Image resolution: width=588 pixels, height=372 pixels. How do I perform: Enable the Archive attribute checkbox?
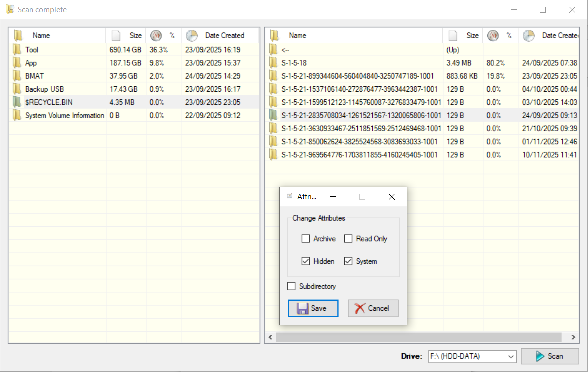click(x=306, y=239)
